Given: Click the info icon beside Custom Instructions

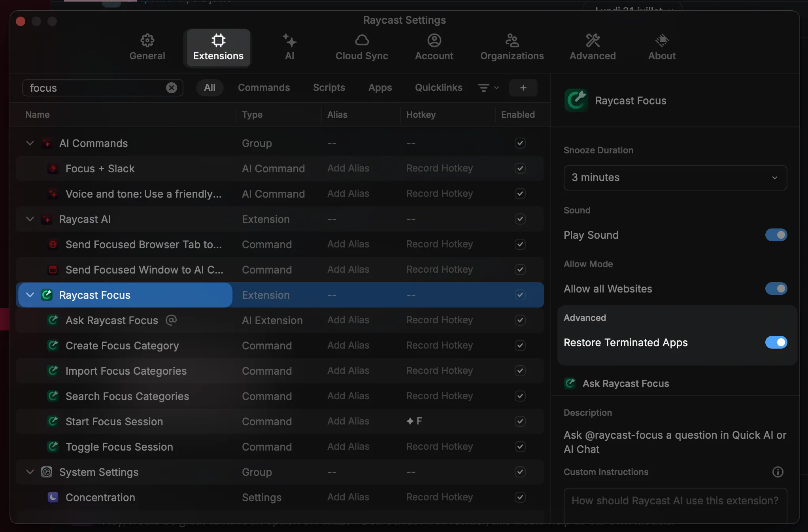Looking at the screenshot, I should [x=778, y=472].
